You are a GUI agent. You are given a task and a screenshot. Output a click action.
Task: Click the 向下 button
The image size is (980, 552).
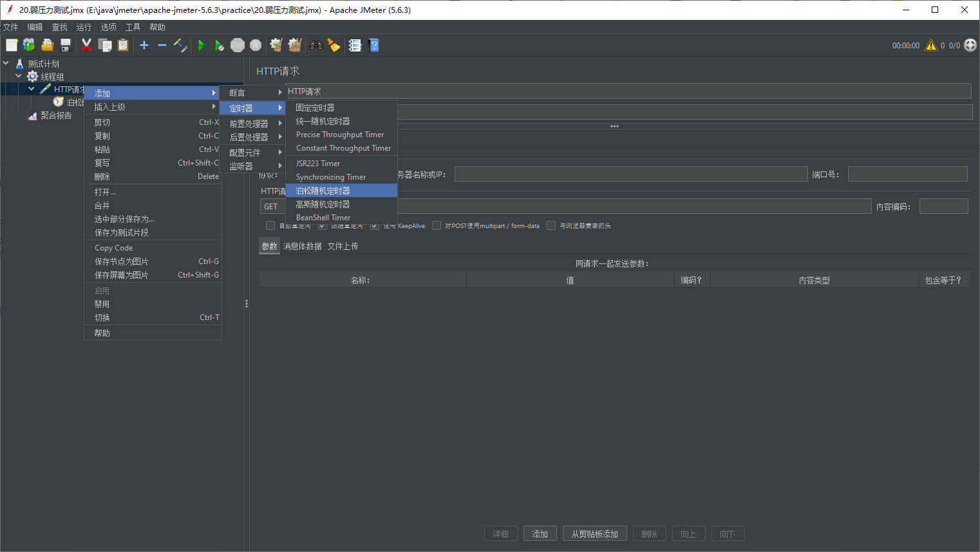[728, 534]
